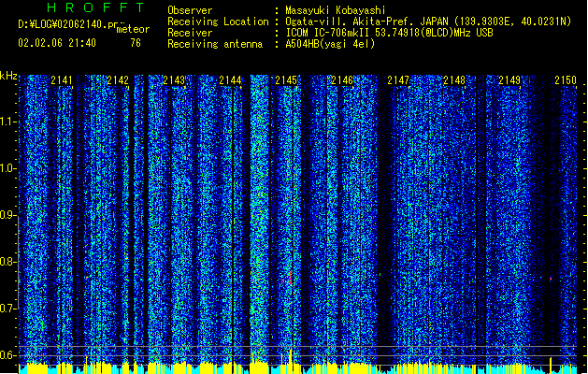588x374 pixels.
Task: Select observer name Masayuki Kobayashi
Action: click(336, 10)
